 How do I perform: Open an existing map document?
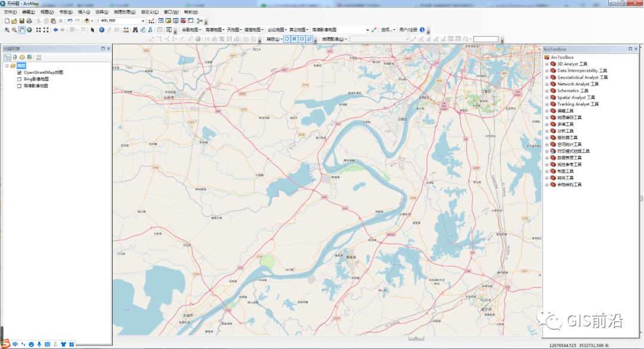click(14, 20)
